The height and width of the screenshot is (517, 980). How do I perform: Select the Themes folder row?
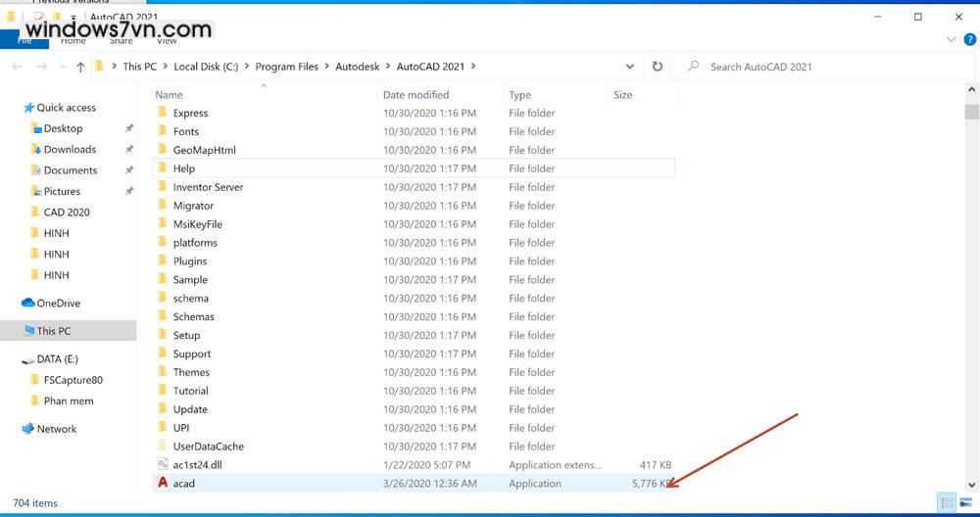click(414, 372)
